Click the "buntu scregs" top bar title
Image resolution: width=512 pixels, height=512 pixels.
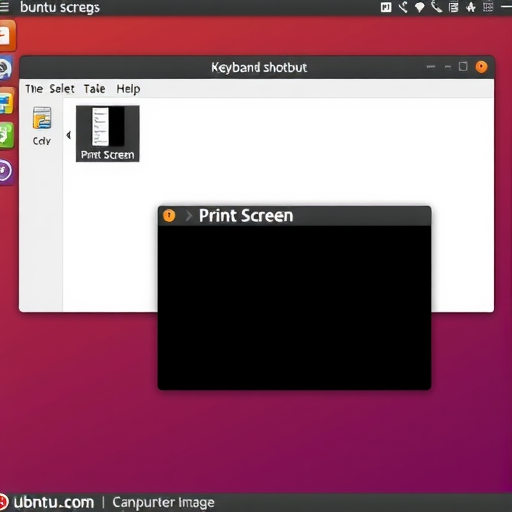(x=60, y=7)
